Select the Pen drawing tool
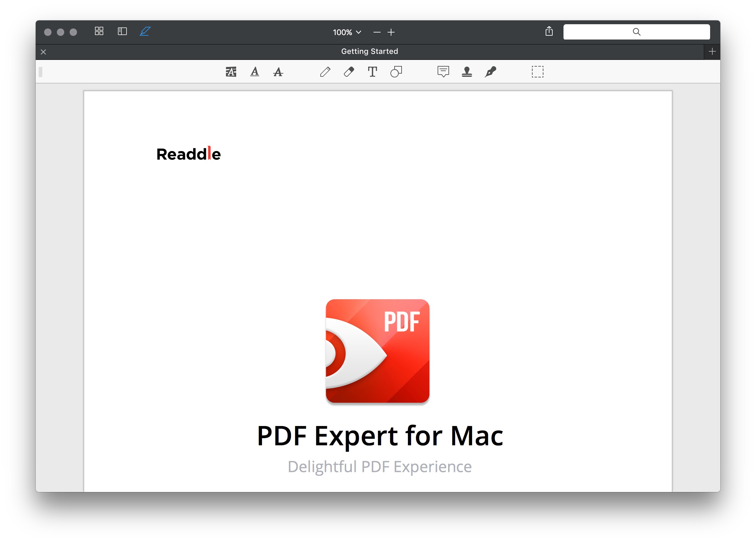Image resolution: width=756 pixels, height=543 pixels. point(325,72)
